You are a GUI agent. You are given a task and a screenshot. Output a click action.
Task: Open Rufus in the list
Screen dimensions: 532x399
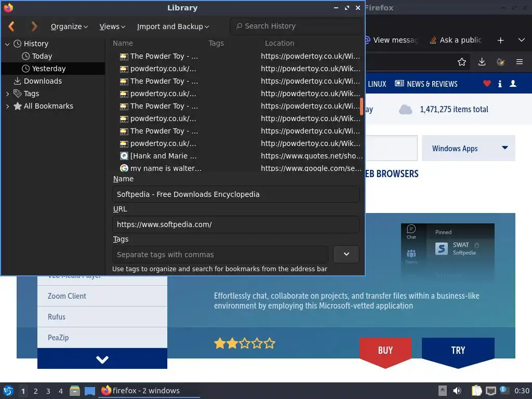(102, 317)
